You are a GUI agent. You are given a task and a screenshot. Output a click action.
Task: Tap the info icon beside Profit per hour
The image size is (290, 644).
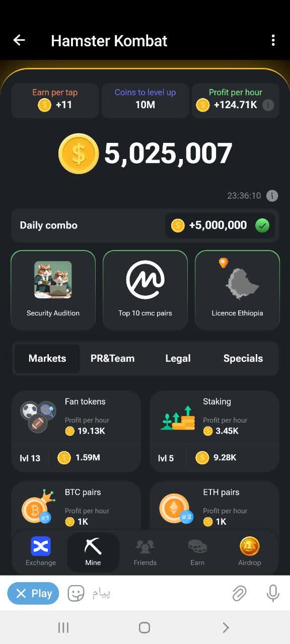tap(268, 105)
